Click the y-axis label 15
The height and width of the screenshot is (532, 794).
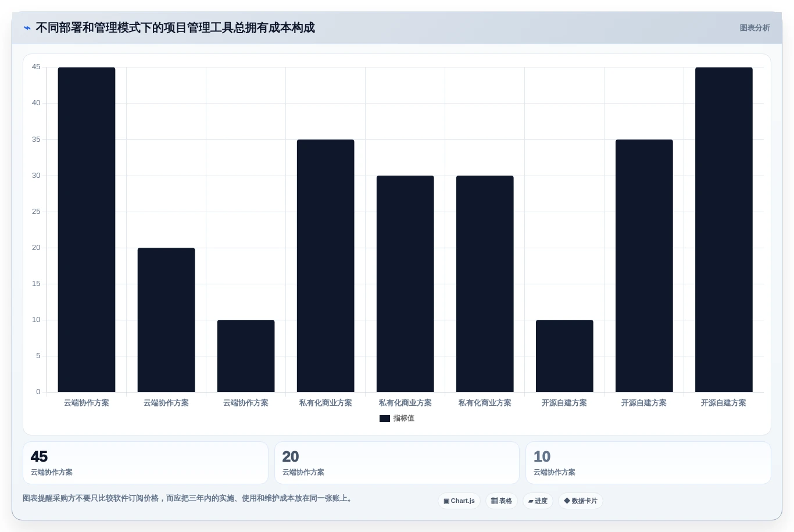pyautogui.click(x=36, y=284)
